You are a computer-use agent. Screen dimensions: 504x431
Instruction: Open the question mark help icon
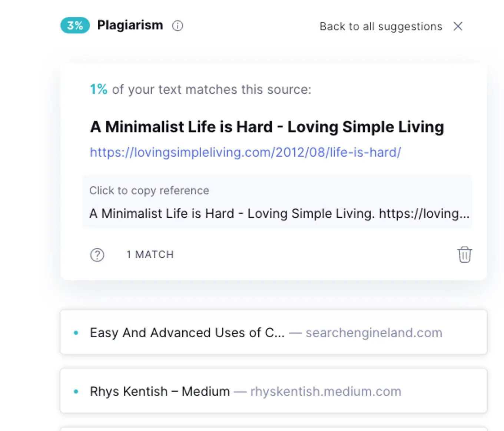point(97,255)
